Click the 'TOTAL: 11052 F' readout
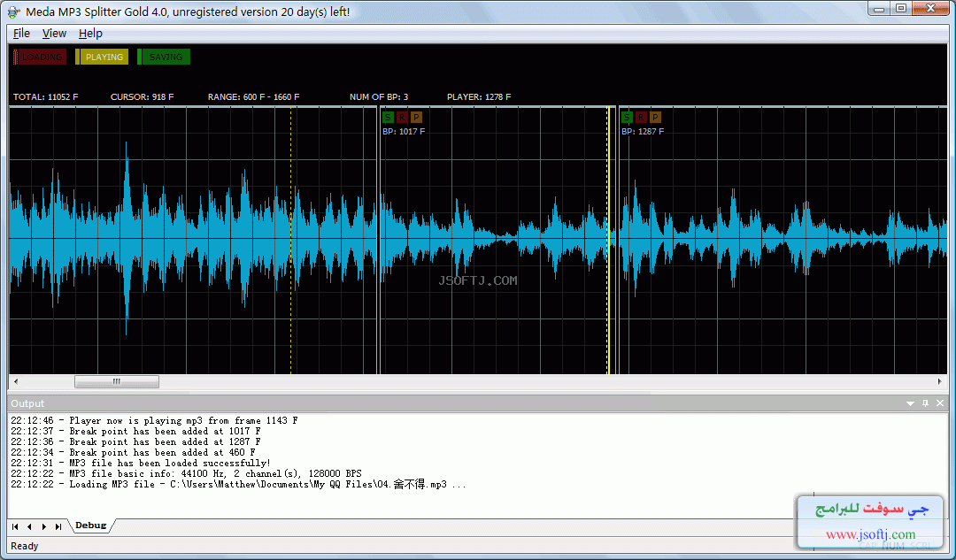This screenshot has height=560, width=956. pyautogui.click(x=46, y=97)
